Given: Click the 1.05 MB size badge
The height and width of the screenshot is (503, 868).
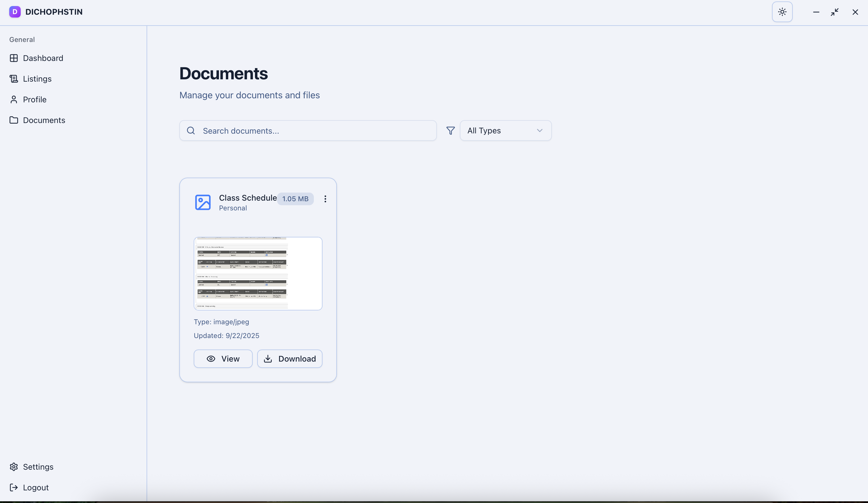Looking at the screenshot, I should 295,199.
